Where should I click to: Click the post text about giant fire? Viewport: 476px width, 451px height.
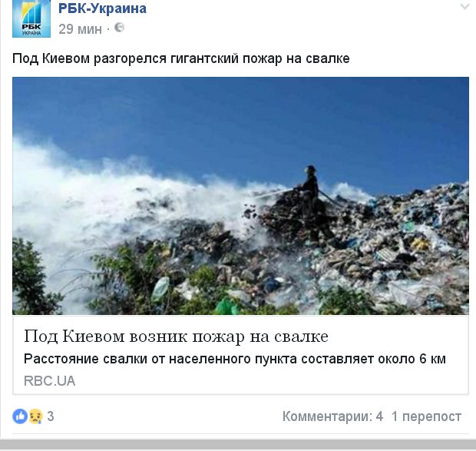(181, 58)
